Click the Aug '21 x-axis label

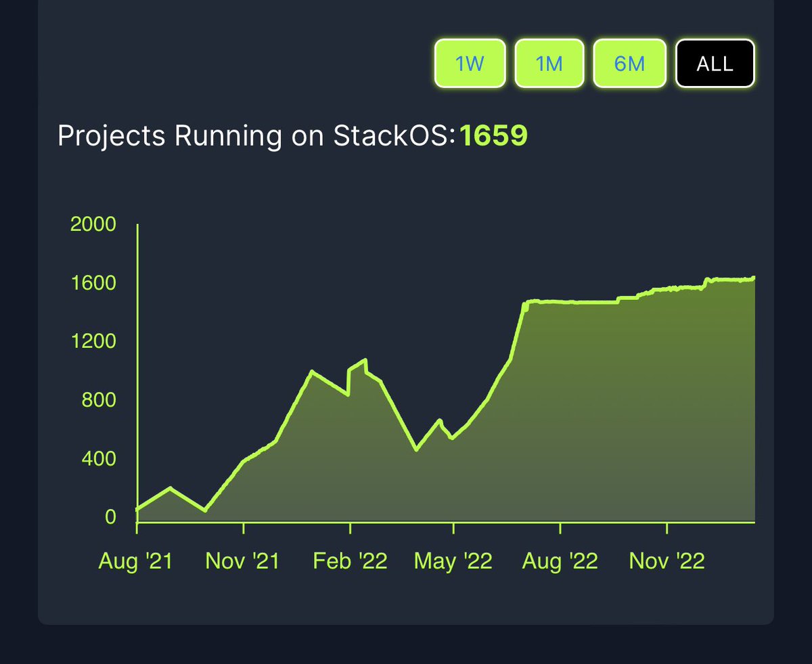(x=135, y=560)
